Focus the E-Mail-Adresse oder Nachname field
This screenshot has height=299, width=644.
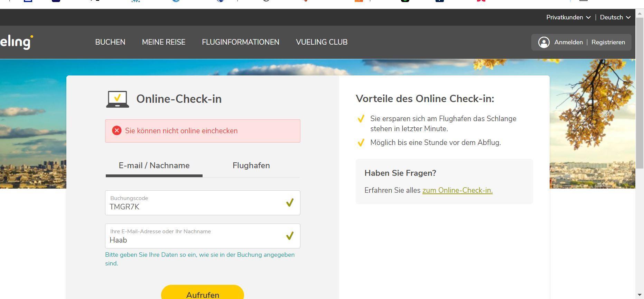pos(203,236)
